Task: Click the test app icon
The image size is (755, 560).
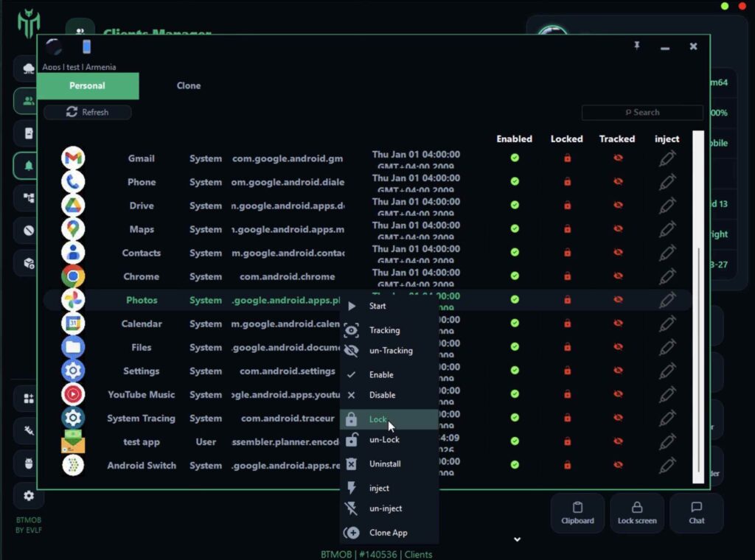Action: (x=73, y=441)
